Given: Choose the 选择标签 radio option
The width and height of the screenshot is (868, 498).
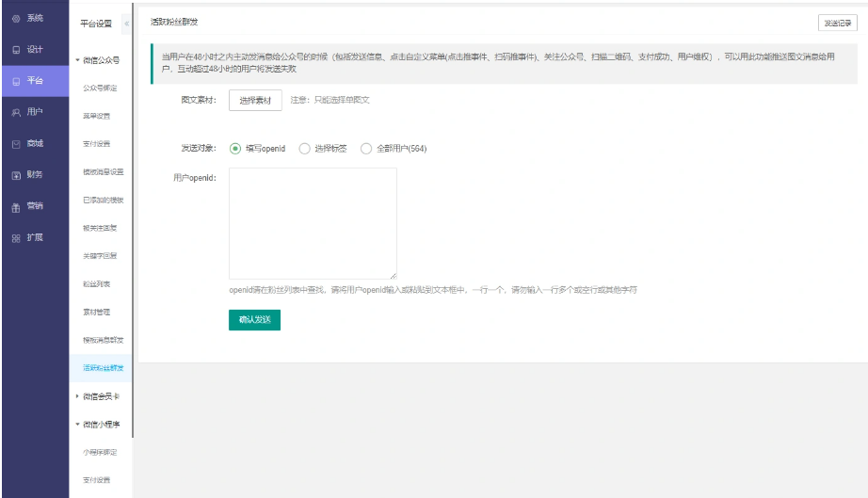Looking at the screenshot, I should (304, 148).
